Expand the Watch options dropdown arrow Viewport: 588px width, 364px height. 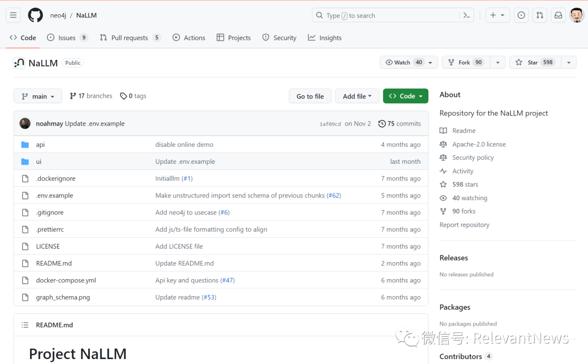431,63
